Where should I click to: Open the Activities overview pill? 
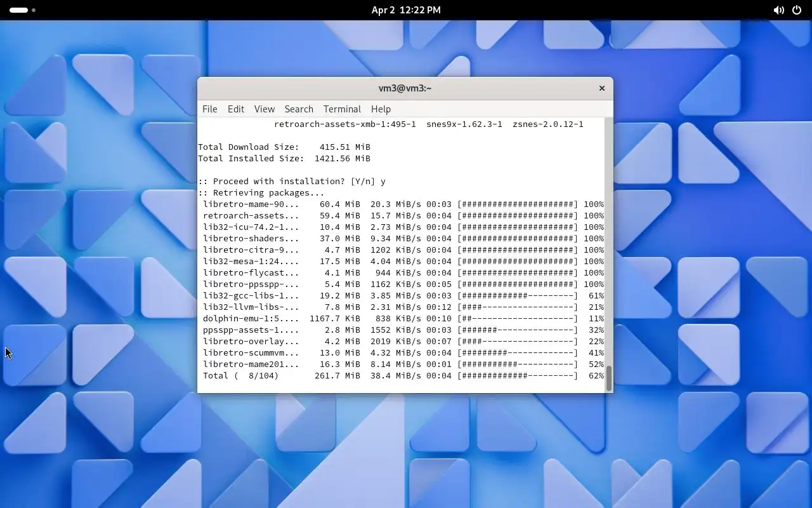(x=22, y=10)
